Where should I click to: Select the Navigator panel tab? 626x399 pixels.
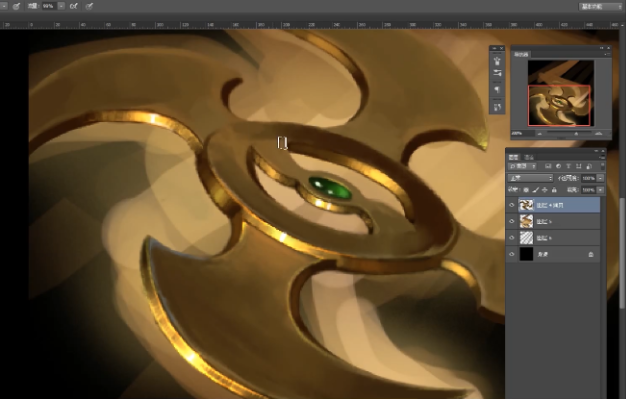pos(521,54)
